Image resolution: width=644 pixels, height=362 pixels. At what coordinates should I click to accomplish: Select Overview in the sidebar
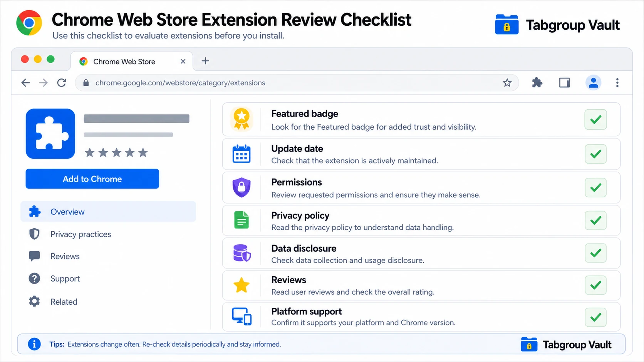108,212
